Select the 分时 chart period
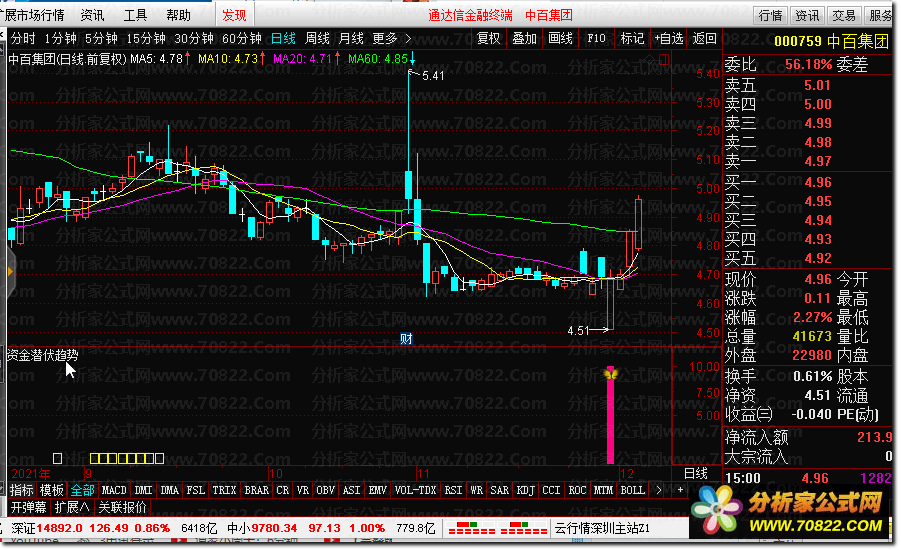The width and height of the screenshot is (901, 550). click(23, 39)
